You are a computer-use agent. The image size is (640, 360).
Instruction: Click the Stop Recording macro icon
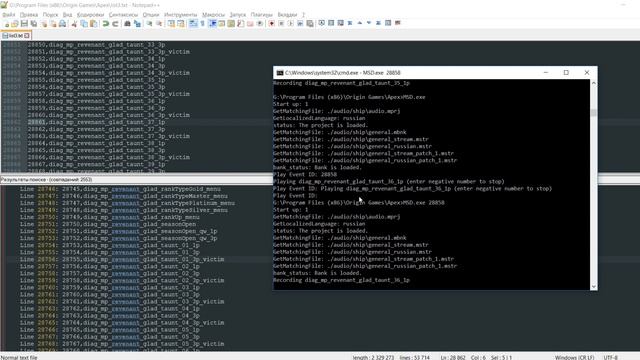(x=281, y=24)
